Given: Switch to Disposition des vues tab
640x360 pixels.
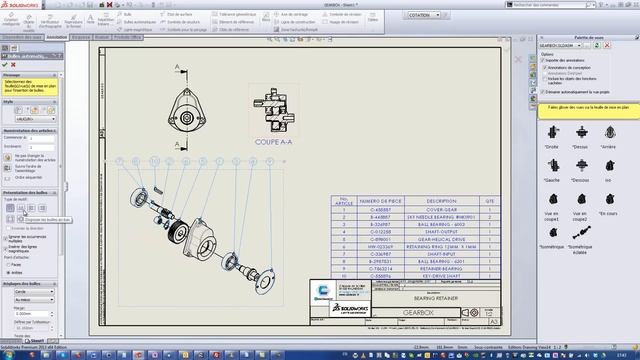Looking at the screenshot, I should coord(22,37).
